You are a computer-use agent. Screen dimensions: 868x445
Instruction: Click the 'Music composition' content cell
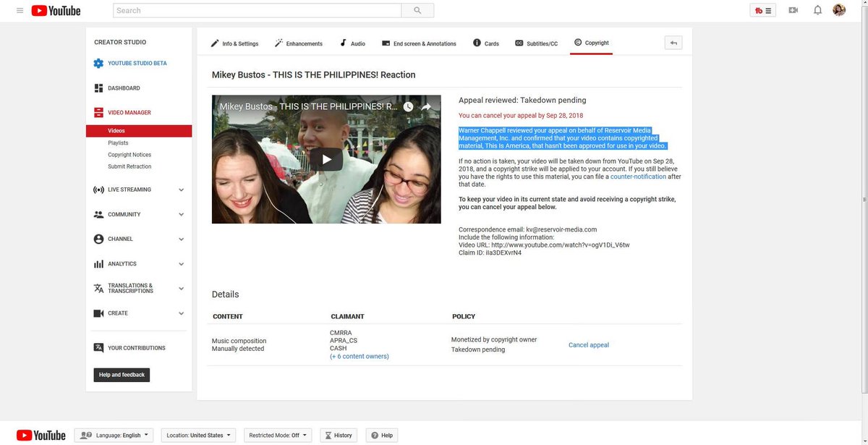[x=239, y=341]
